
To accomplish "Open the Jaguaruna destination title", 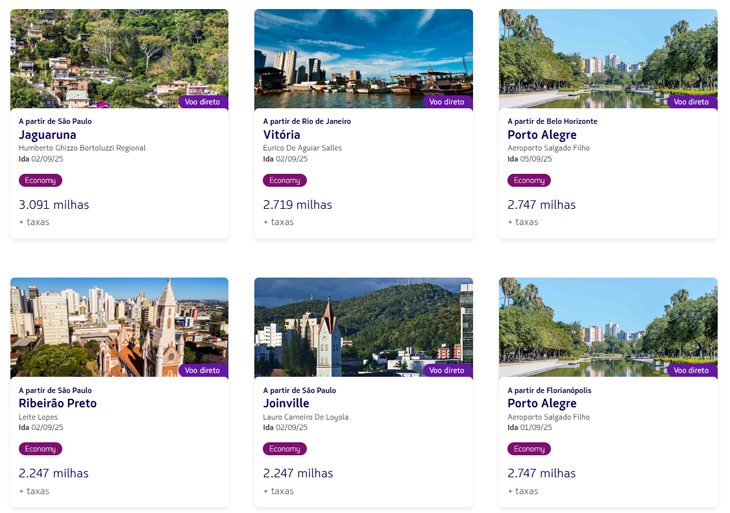I will [47, 135].
